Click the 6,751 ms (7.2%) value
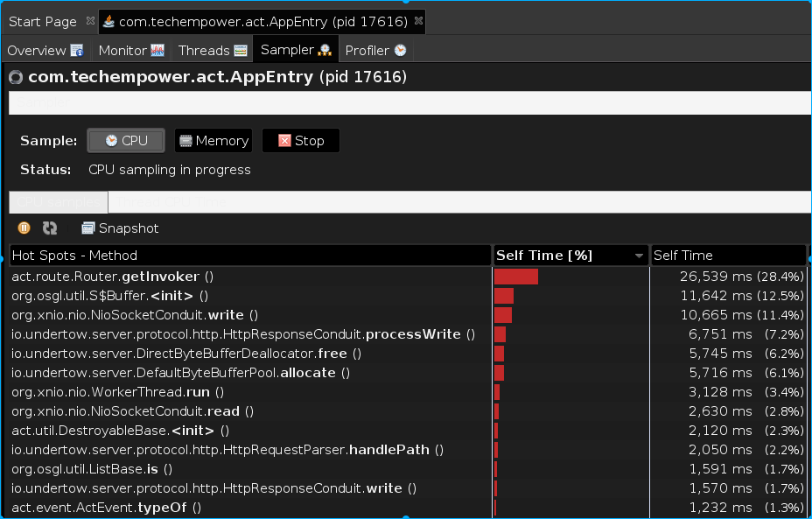The image size is (812, 519). tap(746, 334)
